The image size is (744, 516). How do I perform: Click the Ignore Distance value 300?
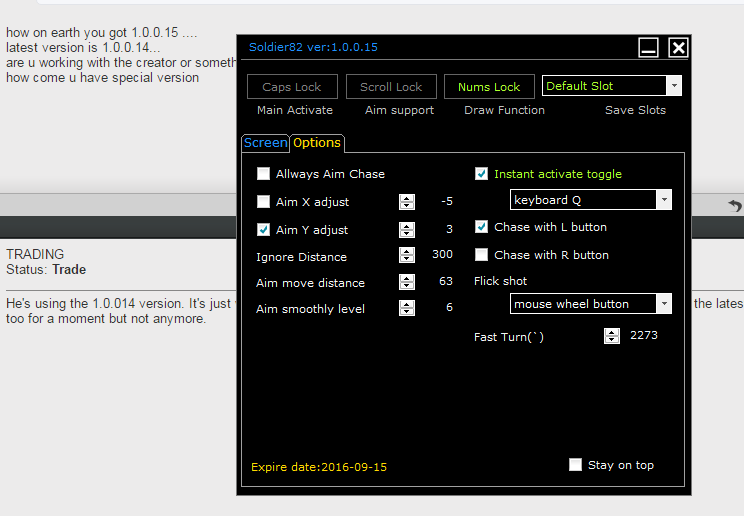[x=442, y=254]
